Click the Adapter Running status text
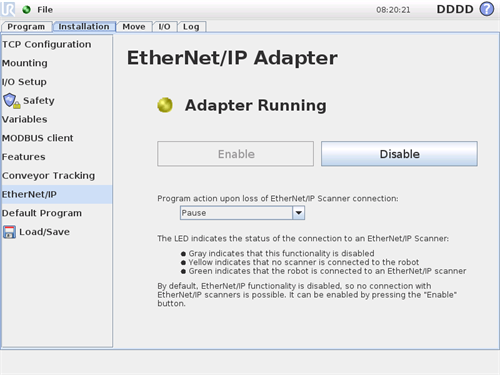 click(256, 105)
